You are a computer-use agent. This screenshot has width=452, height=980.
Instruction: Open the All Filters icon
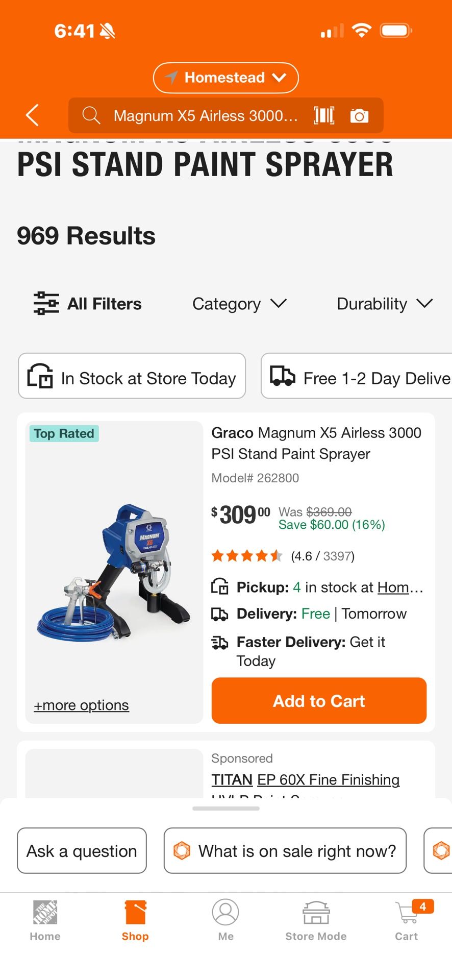46,303
